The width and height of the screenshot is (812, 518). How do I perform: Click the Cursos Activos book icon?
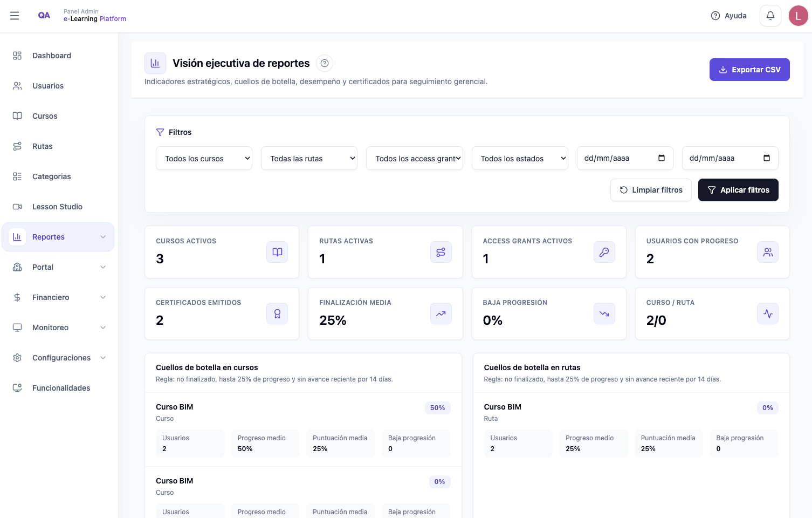click(x=277, y=252)
